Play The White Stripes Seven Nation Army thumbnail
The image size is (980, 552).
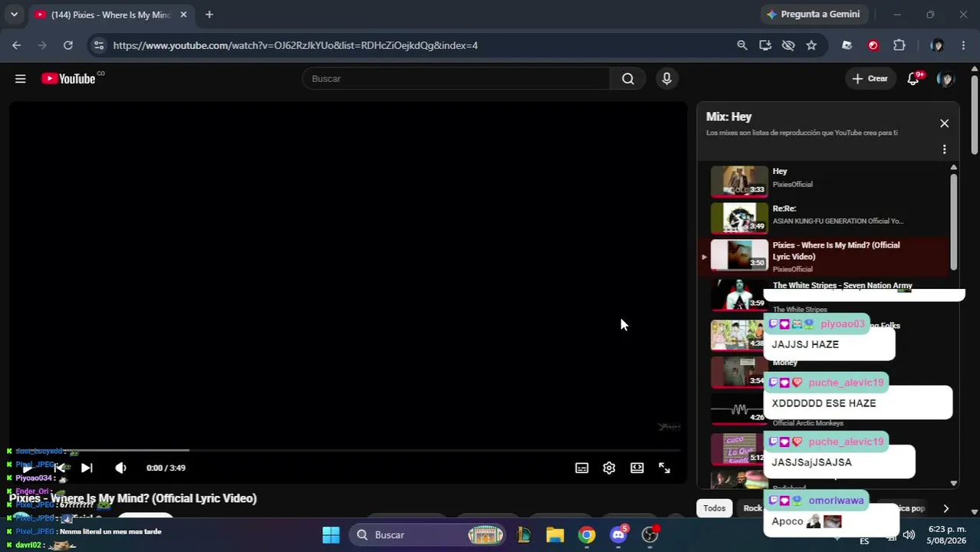739,294
